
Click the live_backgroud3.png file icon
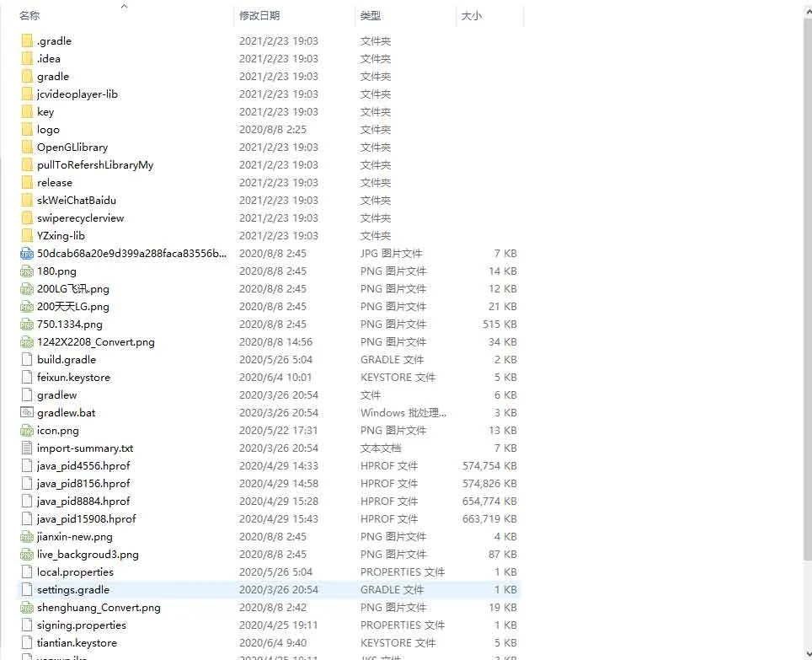coord(27,554)
